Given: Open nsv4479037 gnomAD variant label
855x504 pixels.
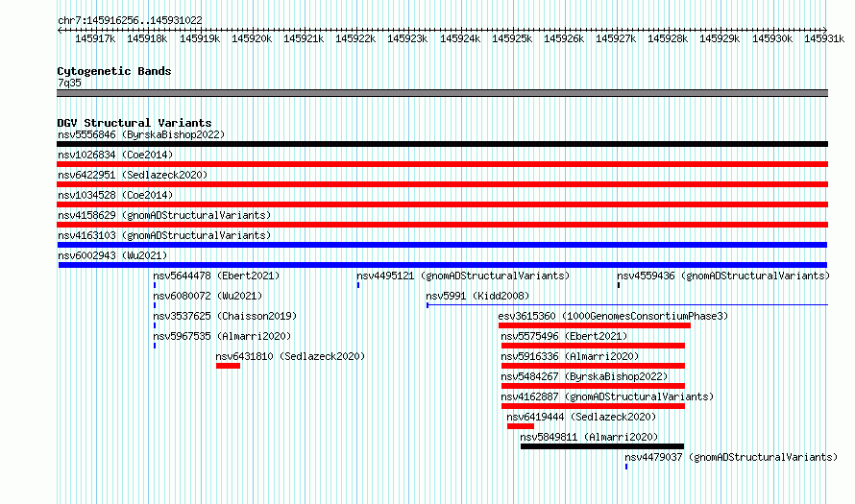Looking at the screenshot, I should tap(731, 457).
